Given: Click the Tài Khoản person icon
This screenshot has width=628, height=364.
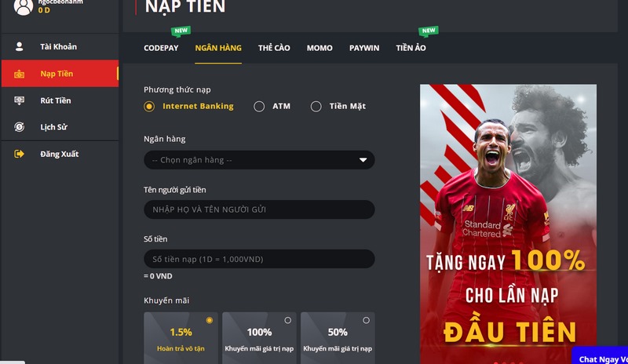Looking at the screenshot, I should coord(19,46).
